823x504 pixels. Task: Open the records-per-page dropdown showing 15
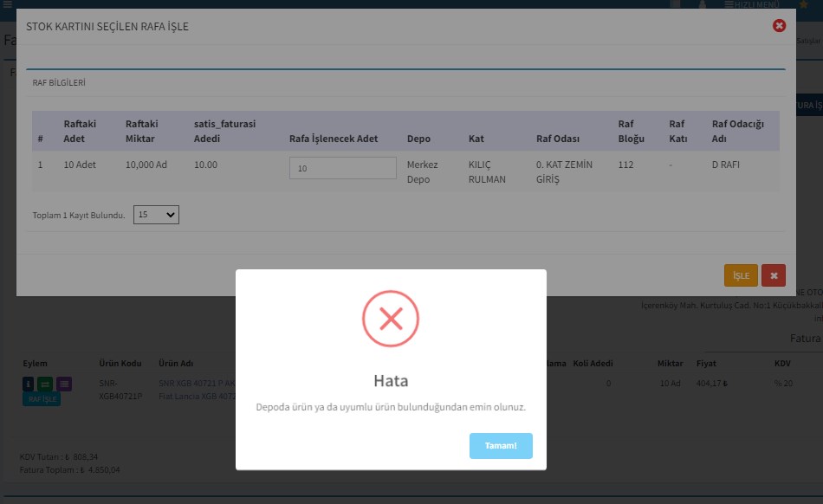point(156,215)
